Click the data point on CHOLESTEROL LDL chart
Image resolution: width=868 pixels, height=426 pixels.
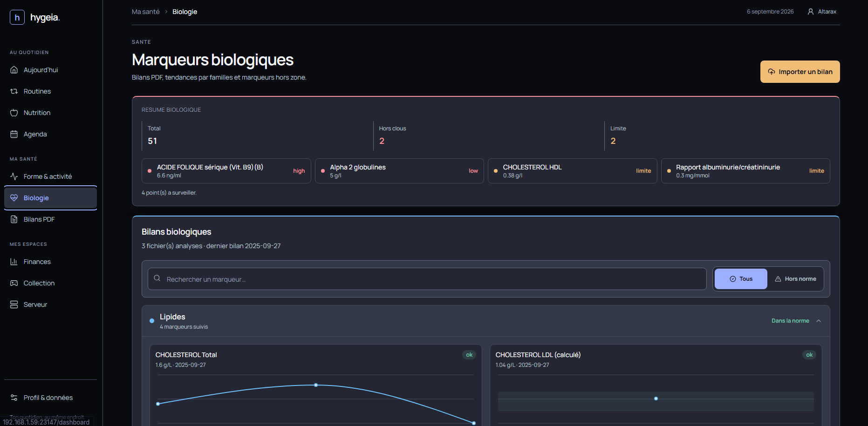pos(656,399)
